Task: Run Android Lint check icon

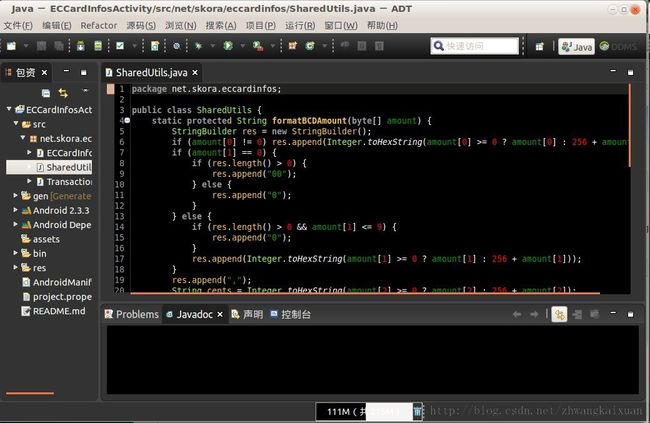Action: 120,46
